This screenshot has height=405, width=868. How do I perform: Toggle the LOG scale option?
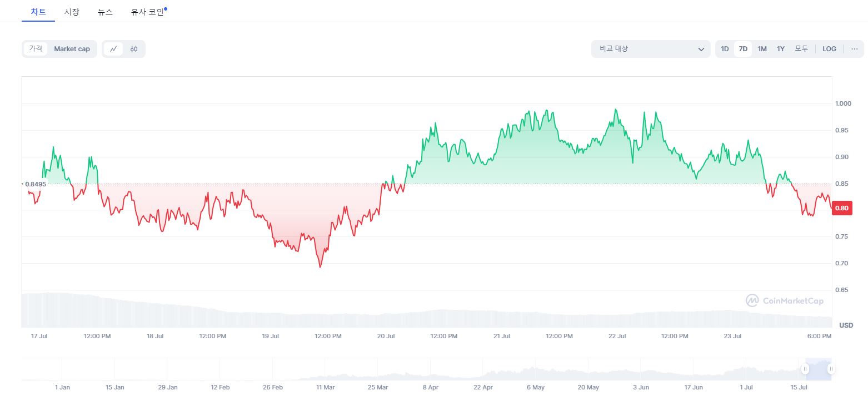coord(829,49)
